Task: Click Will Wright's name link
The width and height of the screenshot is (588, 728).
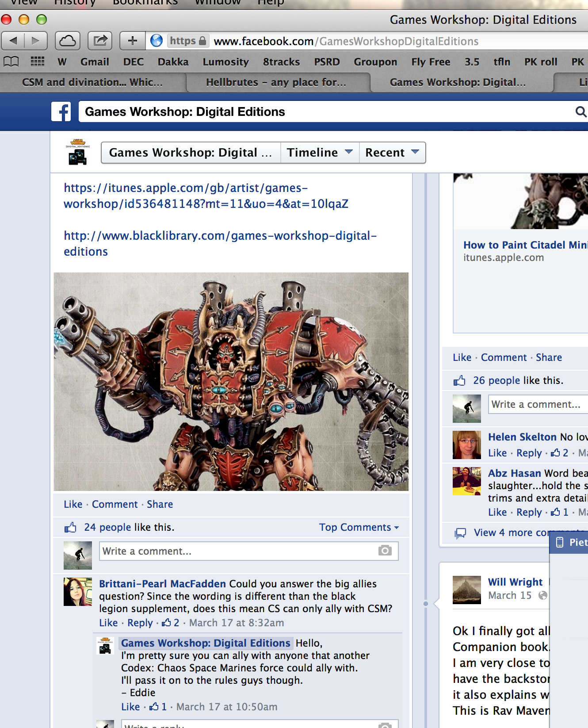Action: click(x=515, y=582)
